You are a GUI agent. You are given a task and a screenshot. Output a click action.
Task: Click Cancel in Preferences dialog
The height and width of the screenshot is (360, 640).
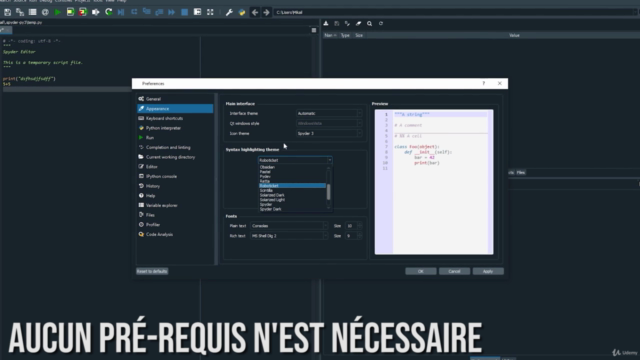coord(454,271)
